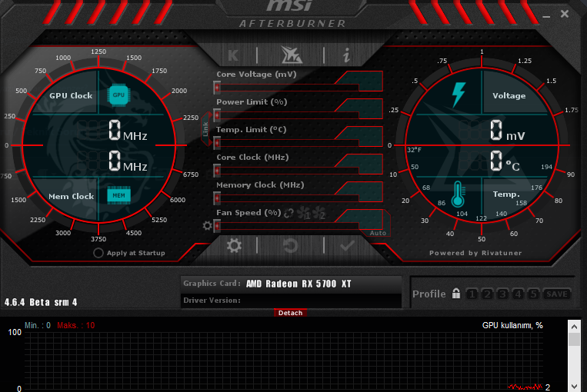The width and height of the screenshot is (587, 392).
Task: Open the information i icon
Action: [347, 55]
